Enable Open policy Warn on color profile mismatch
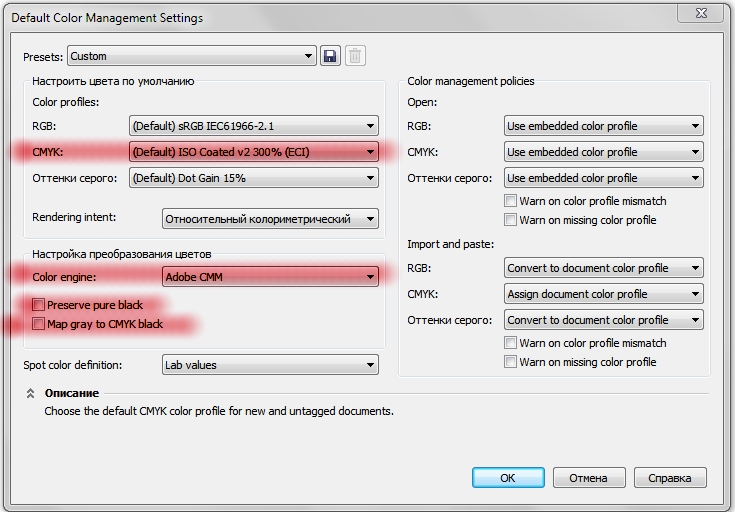The width and height of the screenshot is (735, 512). click(x=510, y=201)
